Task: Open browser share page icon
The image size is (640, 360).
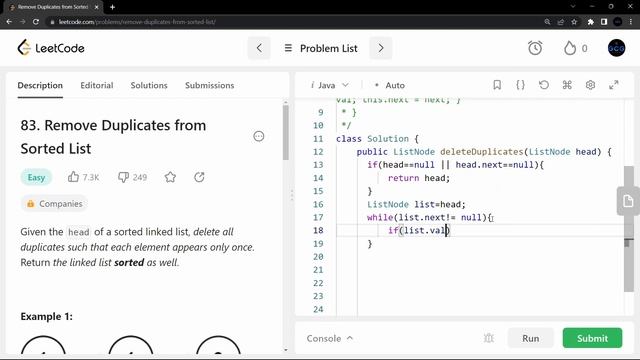Action: coord(561,22)
